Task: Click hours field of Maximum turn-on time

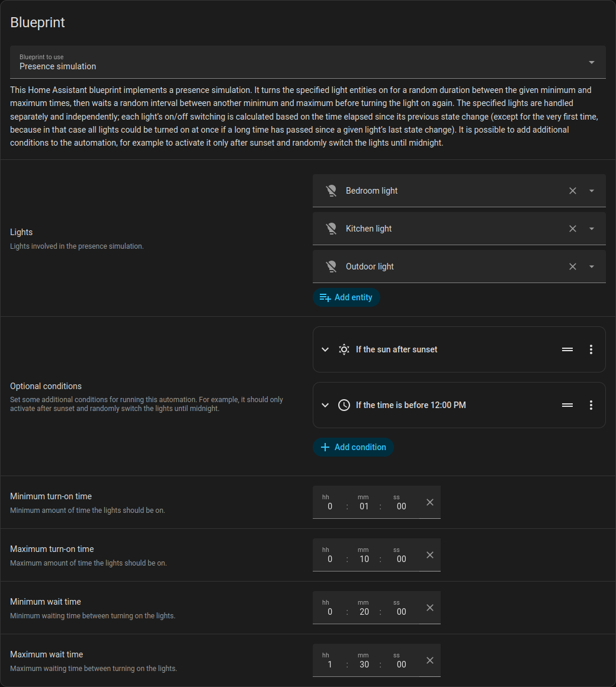Action: point(329,555)
